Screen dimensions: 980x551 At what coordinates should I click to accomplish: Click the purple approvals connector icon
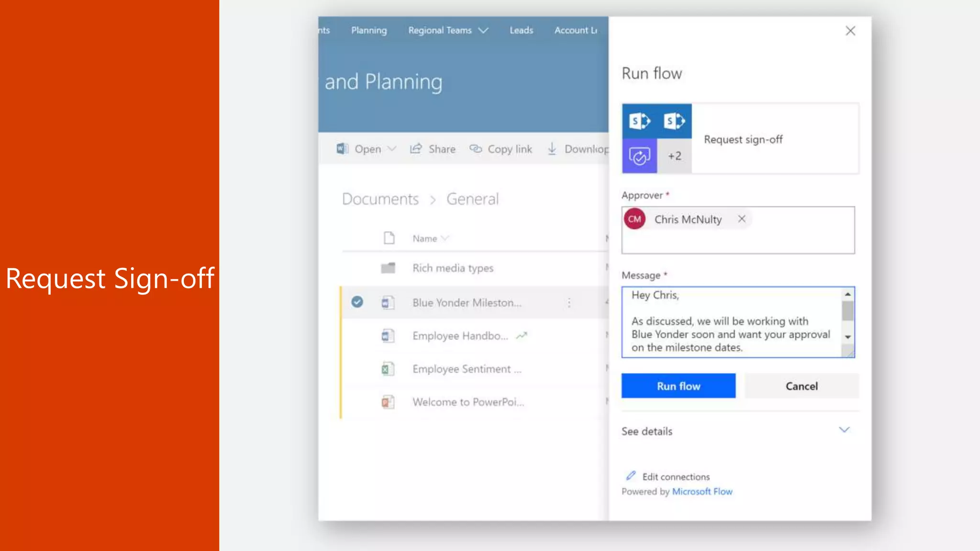[x=639, y=156]
